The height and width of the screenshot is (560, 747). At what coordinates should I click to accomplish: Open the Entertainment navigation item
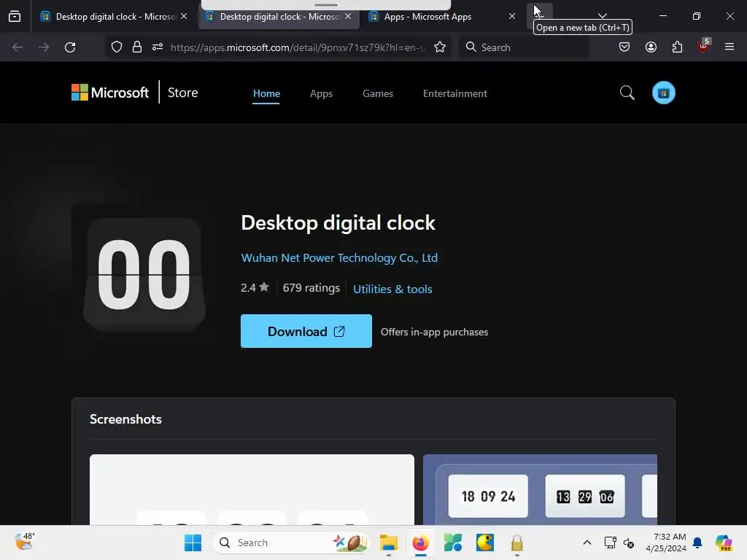tap(455, 93)
